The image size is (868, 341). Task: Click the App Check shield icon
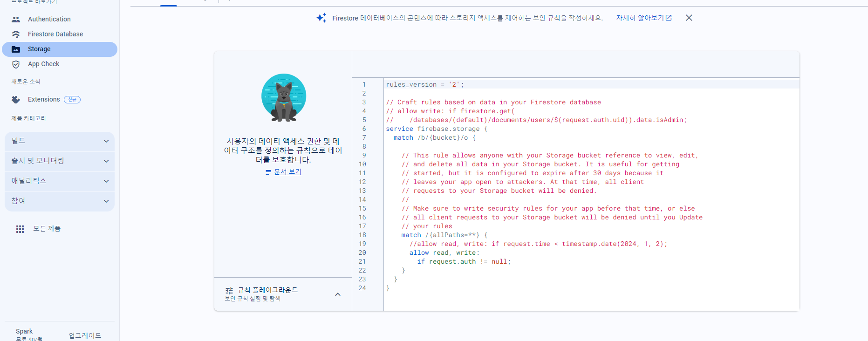coord(16,64)
